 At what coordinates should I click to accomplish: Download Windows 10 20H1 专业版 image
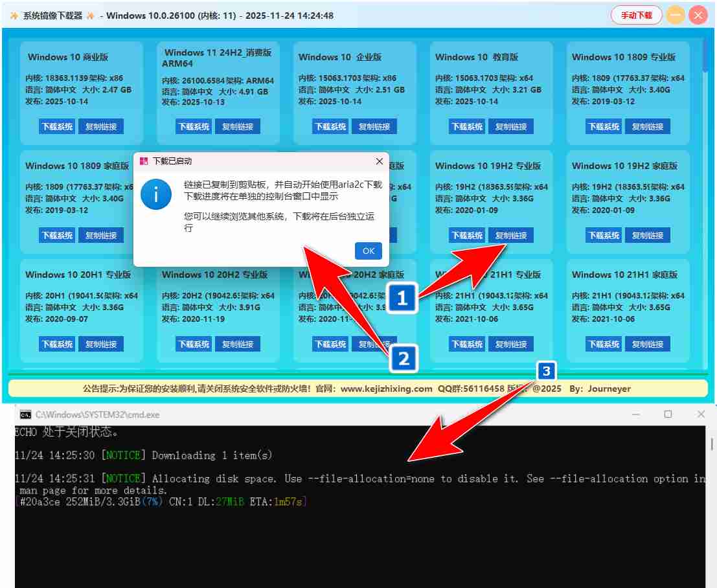[x=57, y=345]
